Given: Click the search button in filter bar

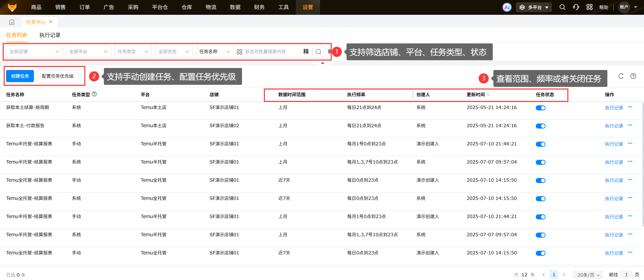Looking at the screenshot, I should [x=318, y=52].
